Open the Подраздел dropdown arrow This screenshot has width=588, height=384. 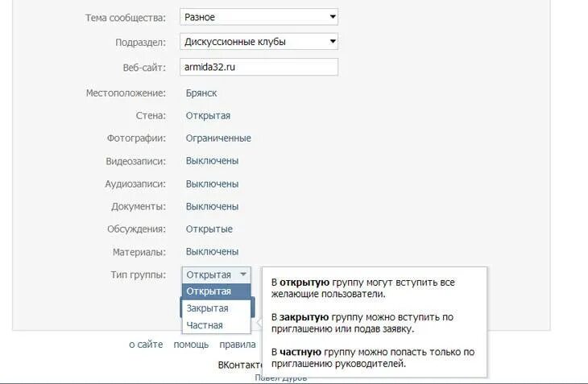tap(332, 42)
